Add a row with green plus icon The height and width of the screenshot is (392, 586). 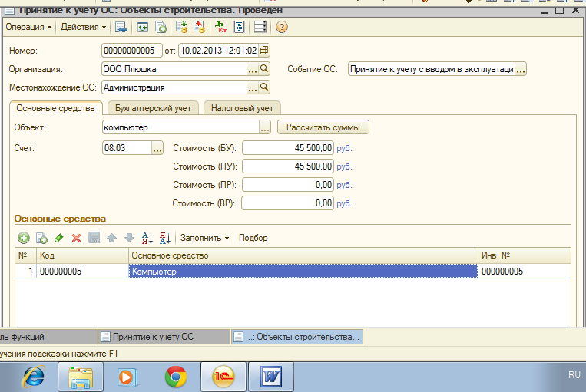[24, 238]
